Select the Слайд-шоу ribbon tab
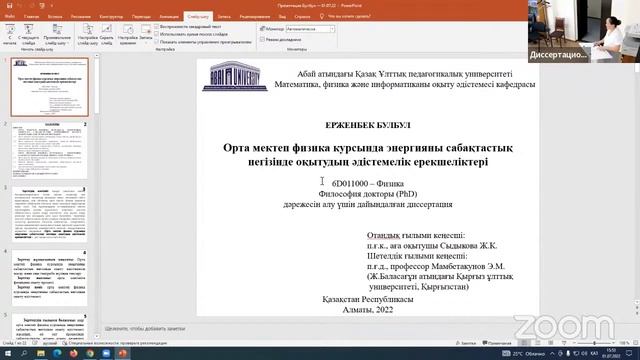Screen dimensions: 640x360 [x=198, y=17]
